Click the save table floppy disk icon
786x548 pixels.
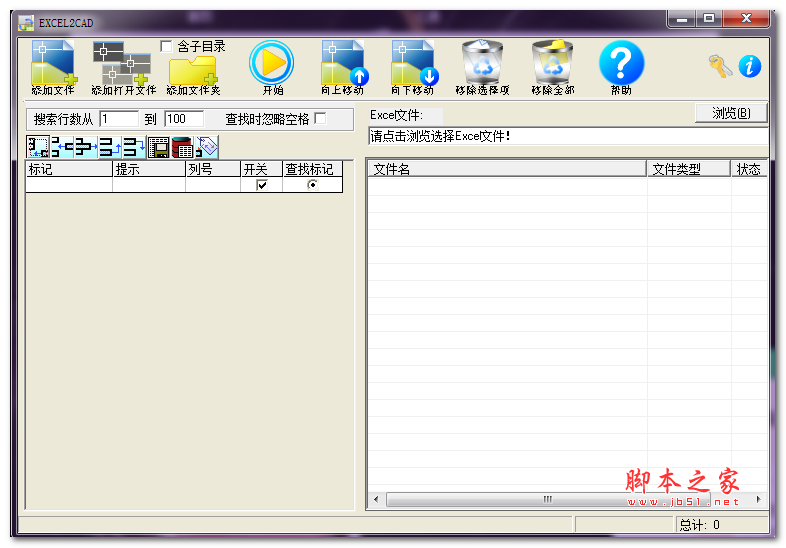(x=158, y=147)
